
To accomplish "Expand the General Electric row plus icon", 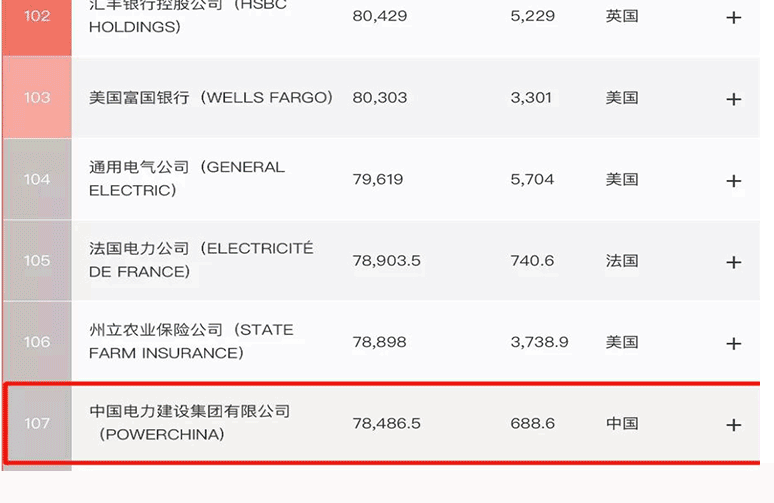I will click(x=733, y=181).
